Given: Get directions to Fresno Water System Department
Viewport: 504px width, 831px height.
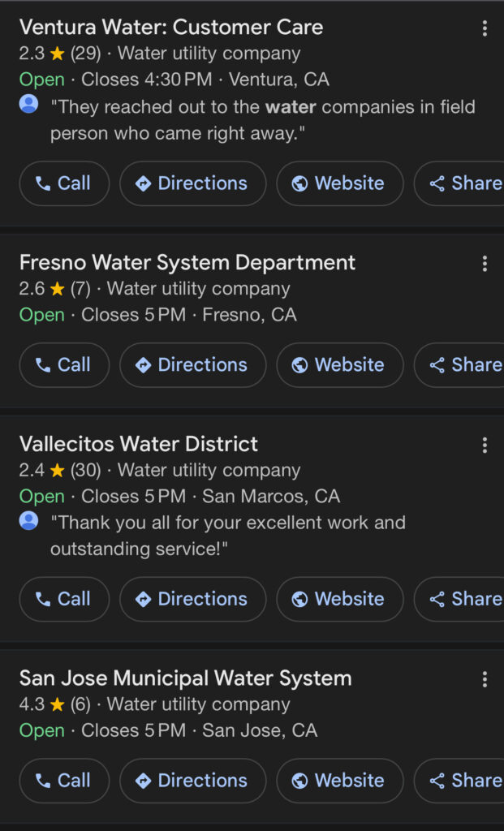Looking at the screenshot, I should (192, 365).
